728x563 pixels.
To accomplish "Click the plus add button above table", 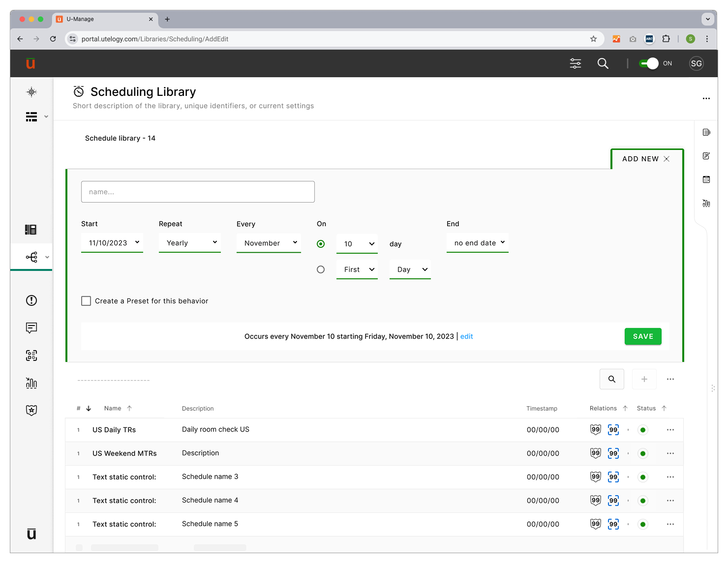I will 644,379.
